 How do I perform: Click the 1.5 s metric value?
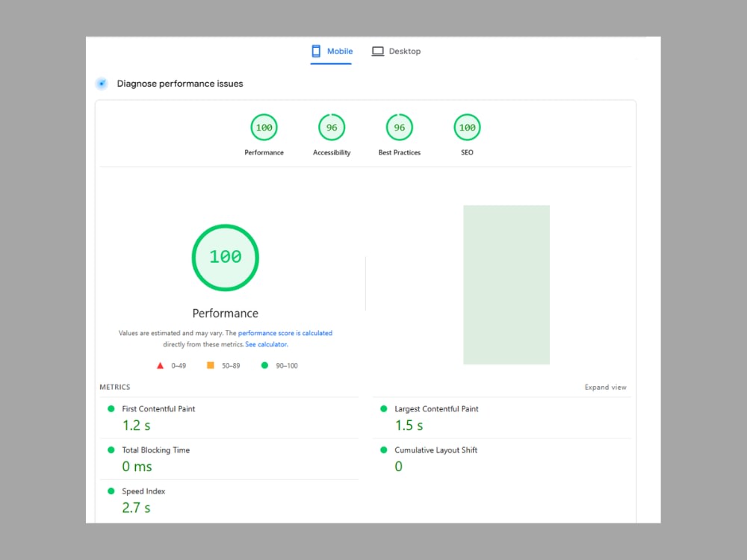point(409,426)
